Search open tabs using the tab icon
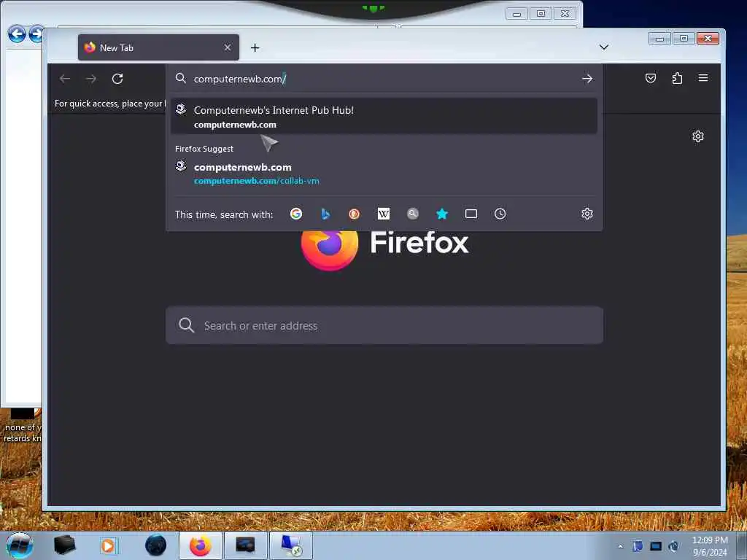This screenshot has width=747, height=560. coord(471,214)
